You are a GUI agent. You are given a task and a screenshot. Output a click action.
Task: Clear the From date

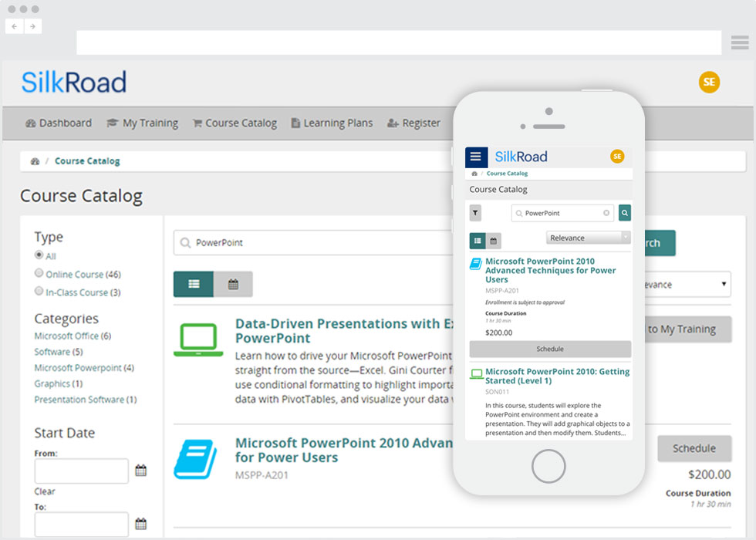pos(45,491)
